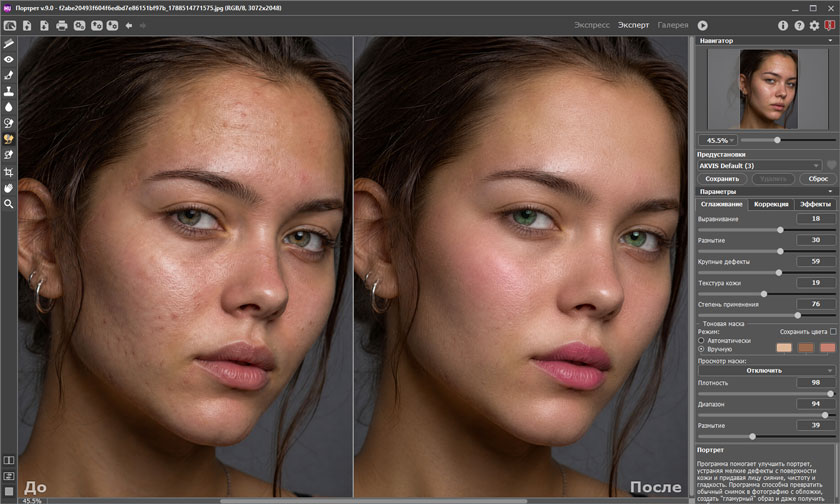The height and width of the screenshot is (504, 840).
Task: Open program info icon
Action: click(783, 26)
